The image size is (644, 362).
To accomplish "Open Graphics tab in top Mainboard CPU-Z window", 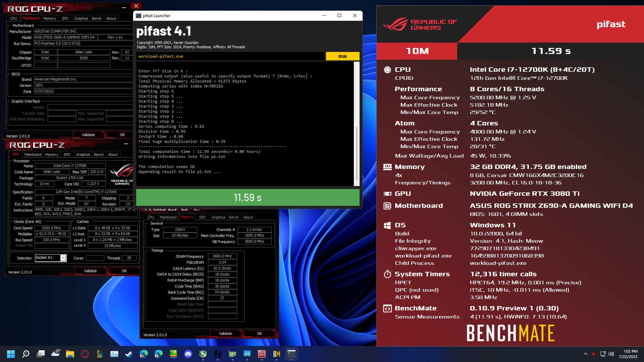I will pyautogui.click(x=81, y=18).
